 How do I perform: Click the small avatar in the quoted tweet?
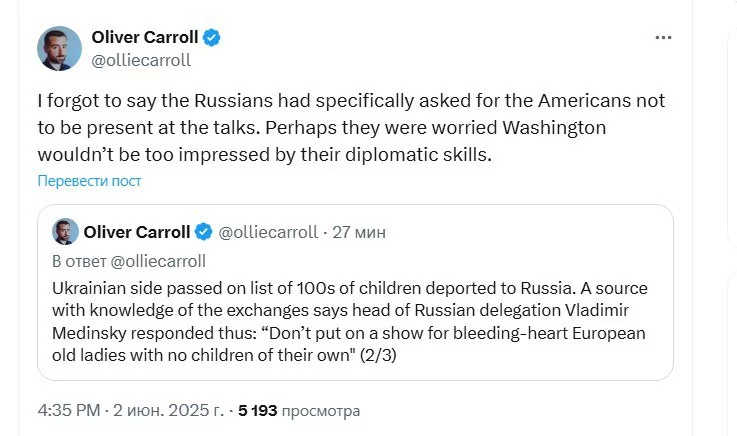coord(65,232)
